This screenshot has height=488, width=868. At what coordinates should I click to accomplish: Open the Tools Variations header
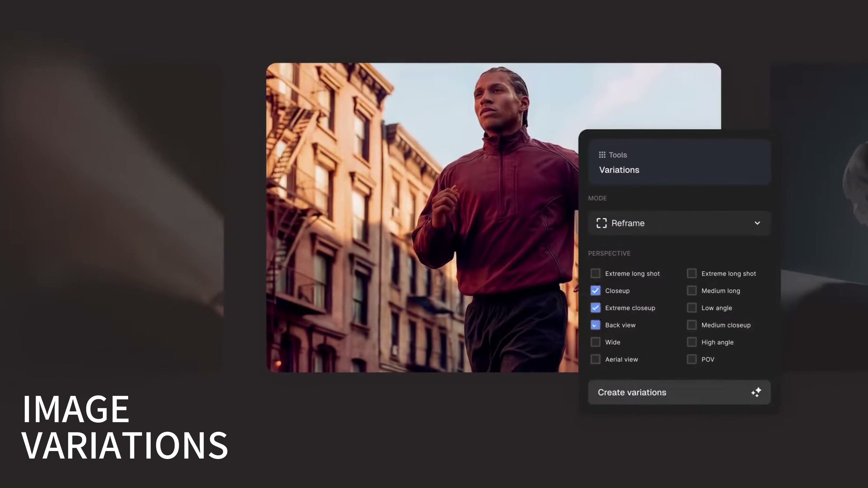(679, 162)
